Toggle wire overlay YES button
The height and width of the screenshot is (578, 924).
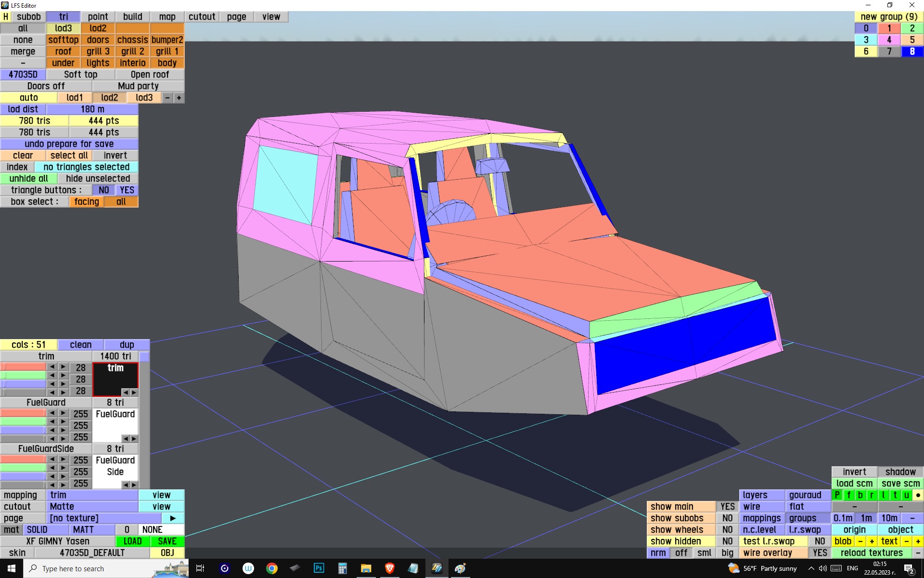coord(820,552)
